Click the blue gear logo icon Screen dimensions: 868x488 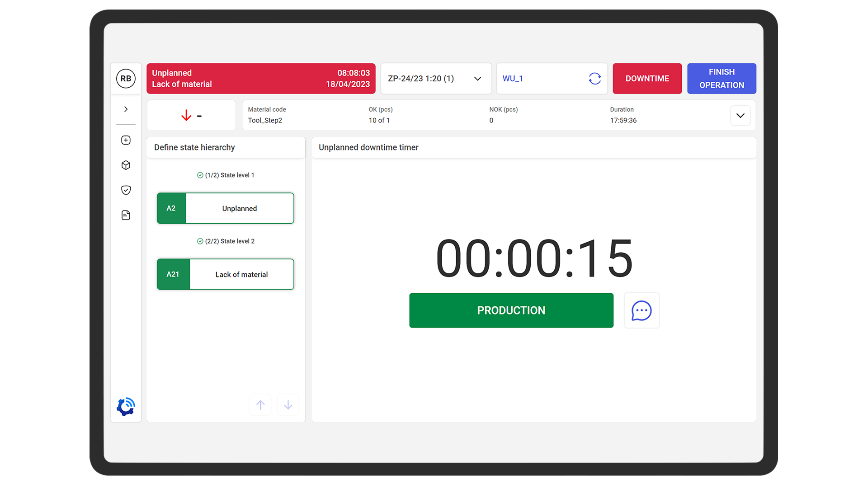point(126,407)
